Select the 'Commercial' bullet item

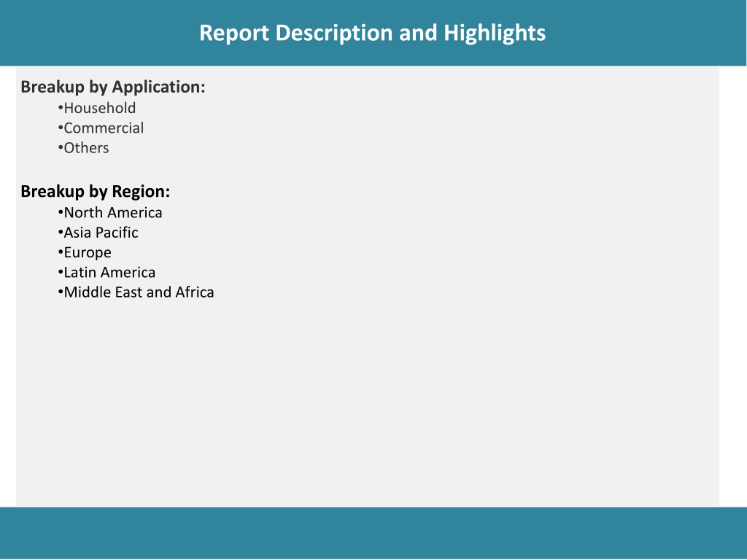click(x=101, y=128)
